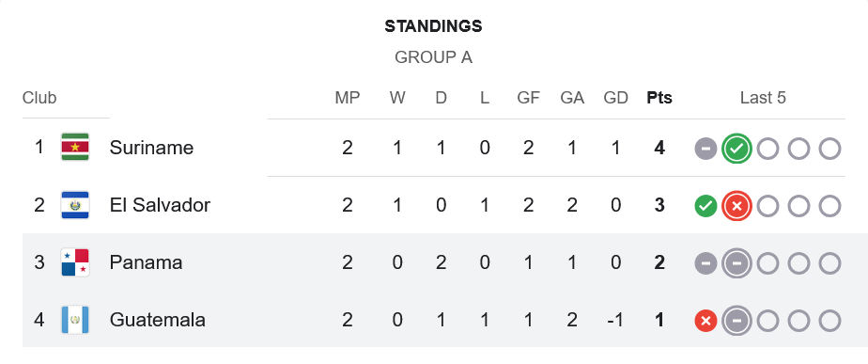Click Panama's first gray draw icon
Screen dimensions: 868x364
pos(705,263)
